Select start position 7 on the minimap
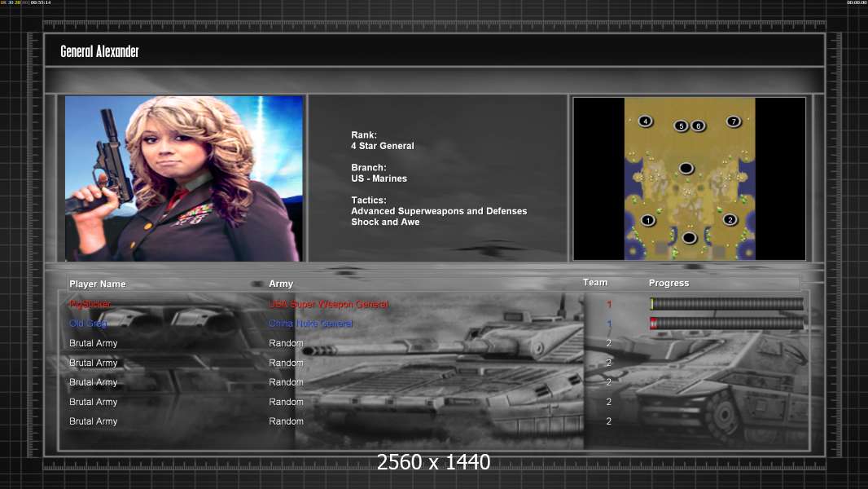This screenshot has width=868, height=489. tap(734, 121)
